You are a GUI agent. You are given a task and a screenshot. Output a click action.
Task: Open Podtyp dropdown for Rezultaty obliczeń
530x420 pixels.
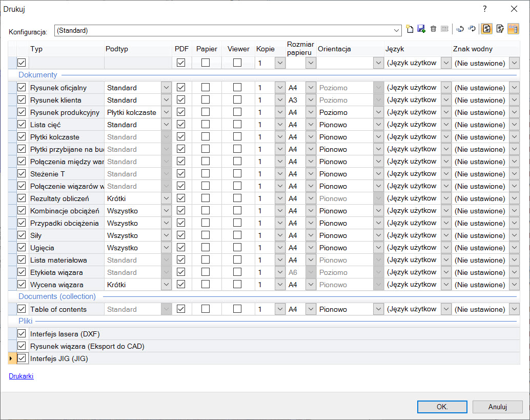click(x=166, y=198)
